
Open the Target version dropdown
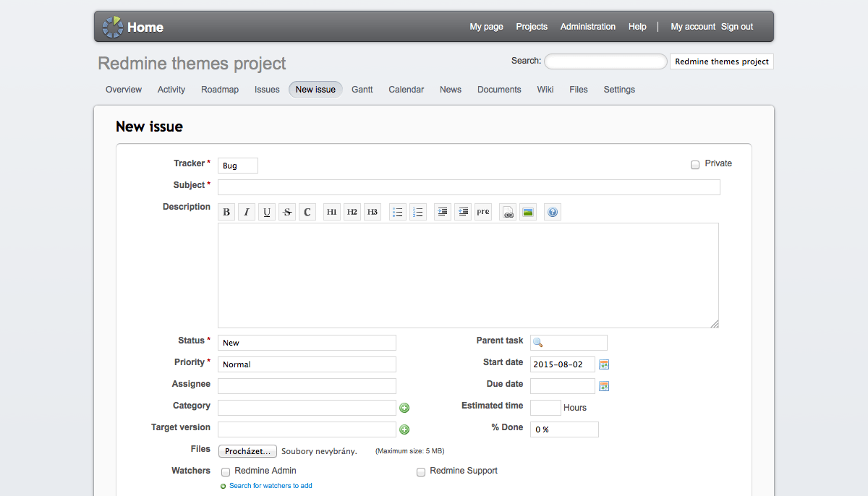307,429
